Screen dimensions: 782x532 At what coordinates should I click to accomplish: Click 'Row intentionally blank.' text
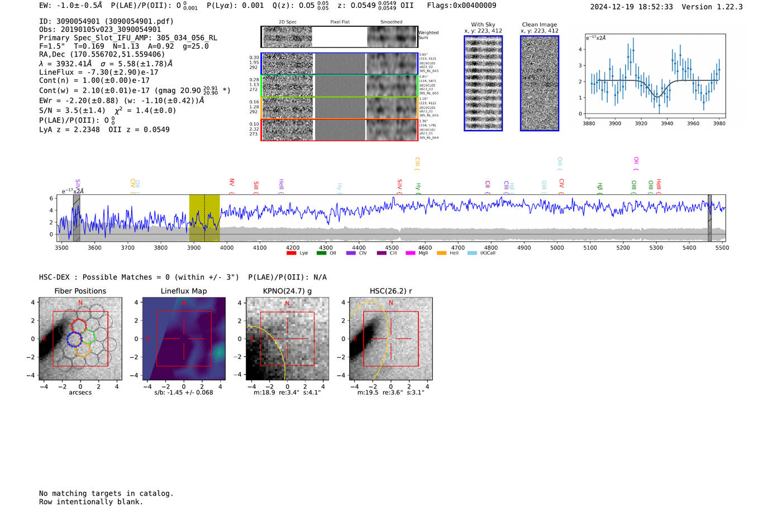point(91,502)
